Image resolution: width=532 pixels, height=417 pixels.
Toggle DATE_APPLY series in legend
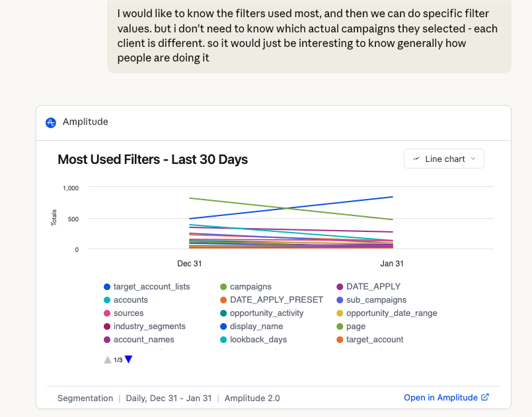pyautogui.click(x=373, y=287)
